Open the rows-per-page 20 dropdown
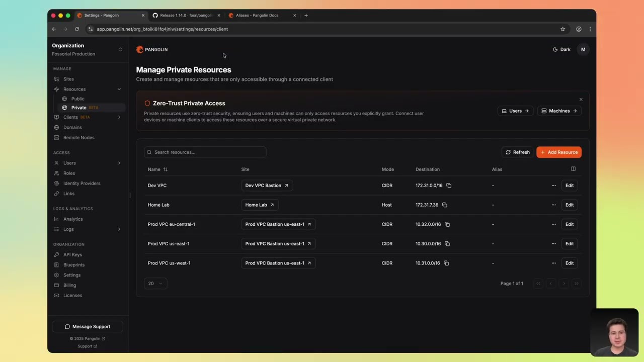This screenshot has width=644, height=362. click(155, 284)
